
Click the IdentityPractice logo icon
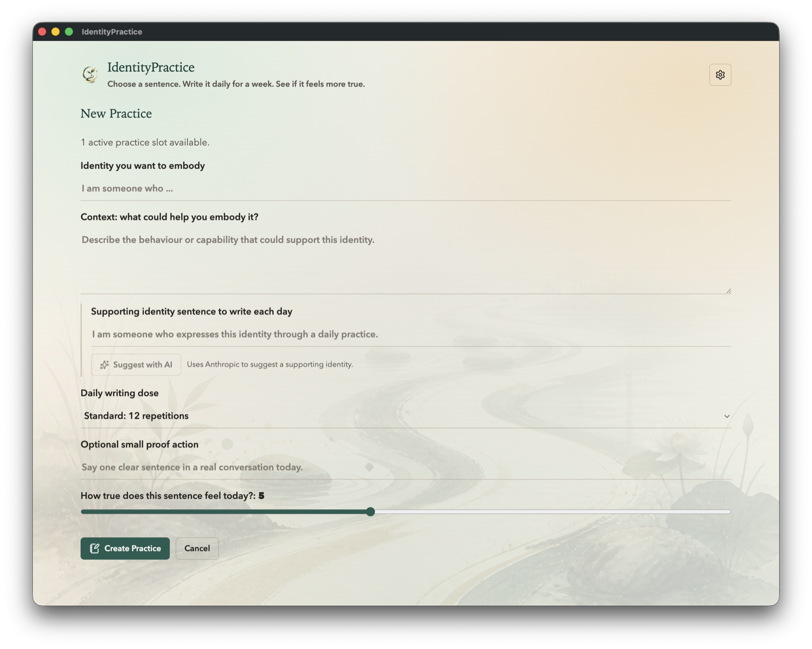tap(90, 75)
